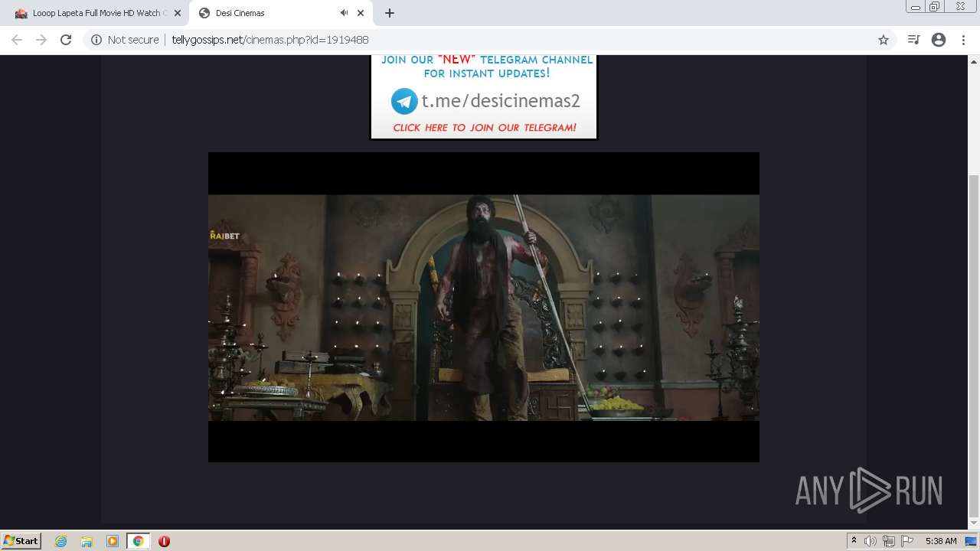The height and width of the screenshot is (551, 980).
Task: Open the Opera taskbar icon
Action: pos(164,541)
